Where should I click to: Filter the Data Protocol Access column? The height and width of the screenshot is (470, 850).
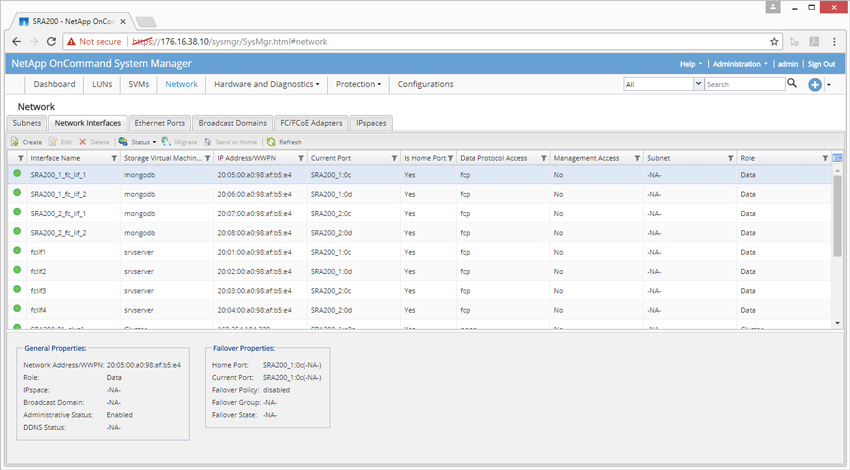point(544,158)
